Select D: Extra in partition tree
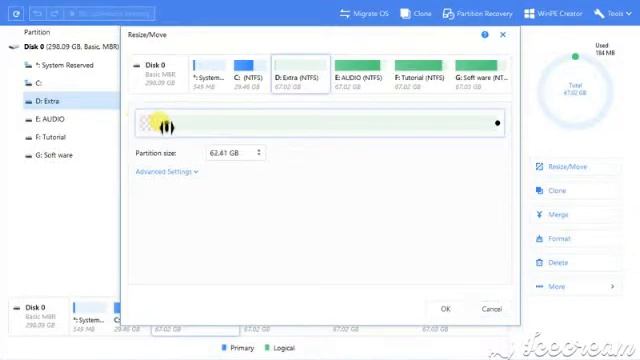Viewport: 640px width, 360px height. point(71,101)
